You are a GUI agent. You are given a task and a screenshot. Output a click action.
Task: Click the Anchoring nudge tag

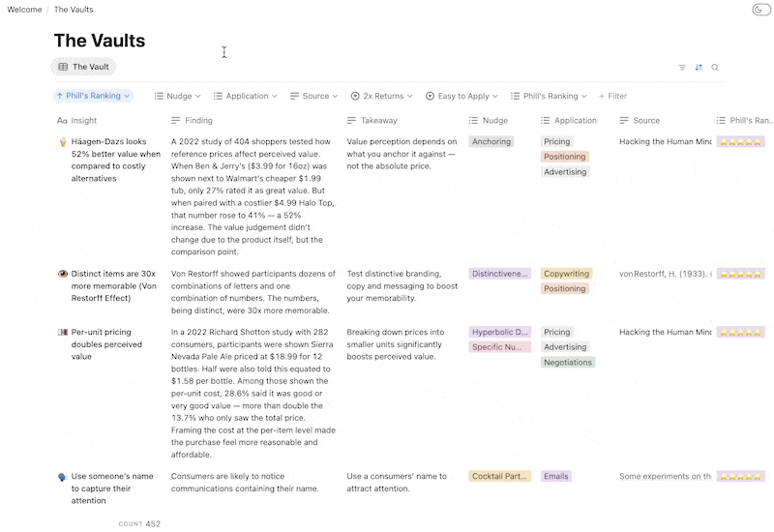(491, 141)
